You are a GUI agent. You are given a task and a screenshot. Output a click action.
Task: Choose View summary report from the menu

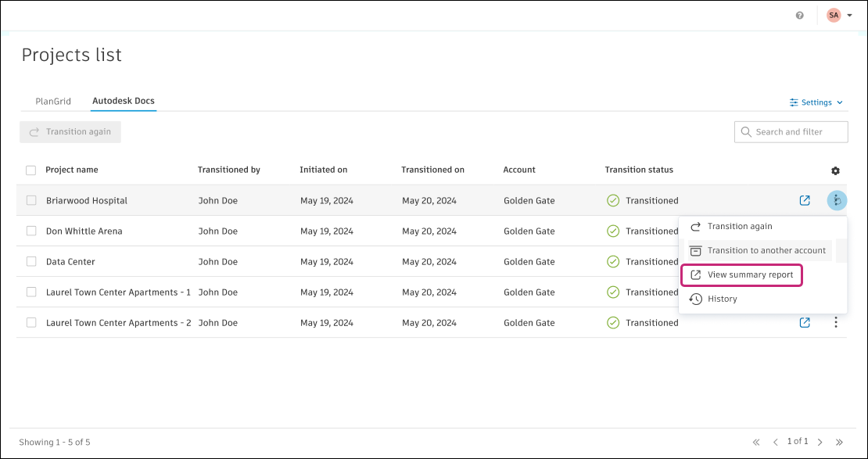point(750,275)
